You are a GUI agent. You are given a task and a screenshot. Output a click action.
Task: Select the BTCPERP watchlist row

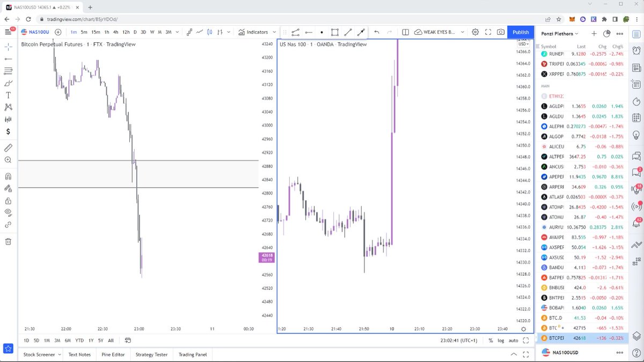(582, 338)
